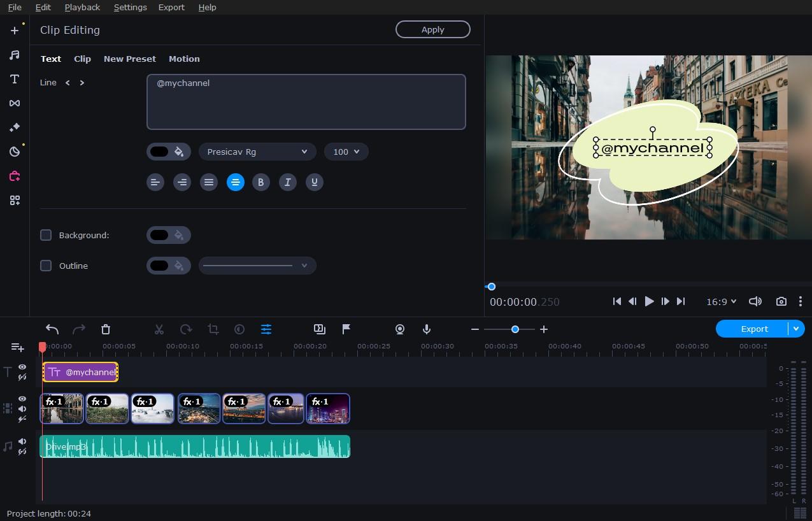Open the Titles tool in the sidebar
This screenshot has width=812, height=521.
coord(15,79)
